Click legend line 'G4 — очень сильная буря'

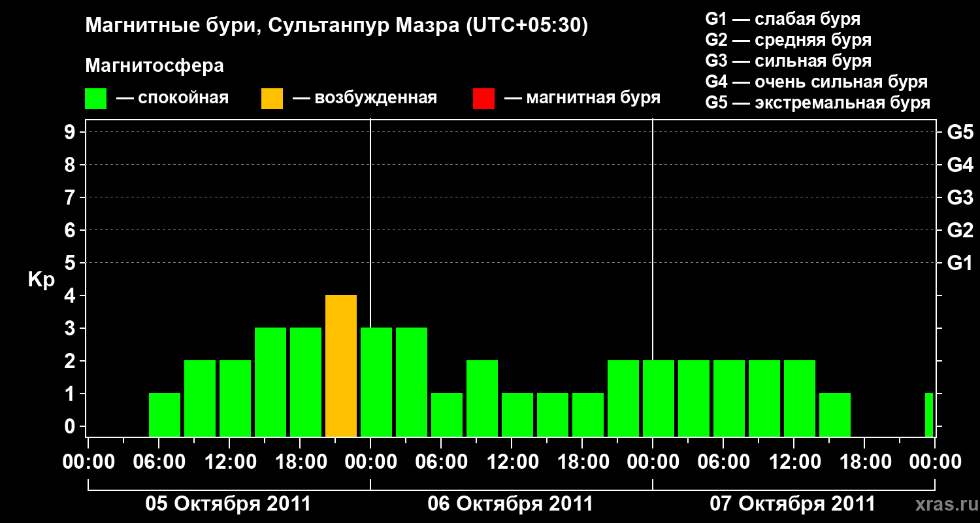(x=817, y=82)
